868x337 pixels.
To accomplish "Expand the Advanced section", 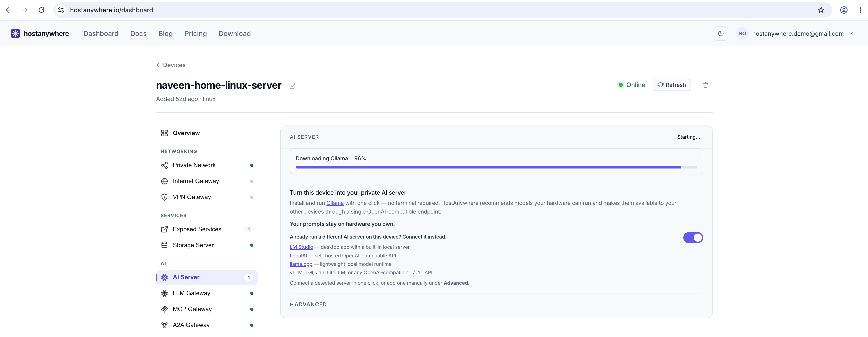I will pos(308,304).
